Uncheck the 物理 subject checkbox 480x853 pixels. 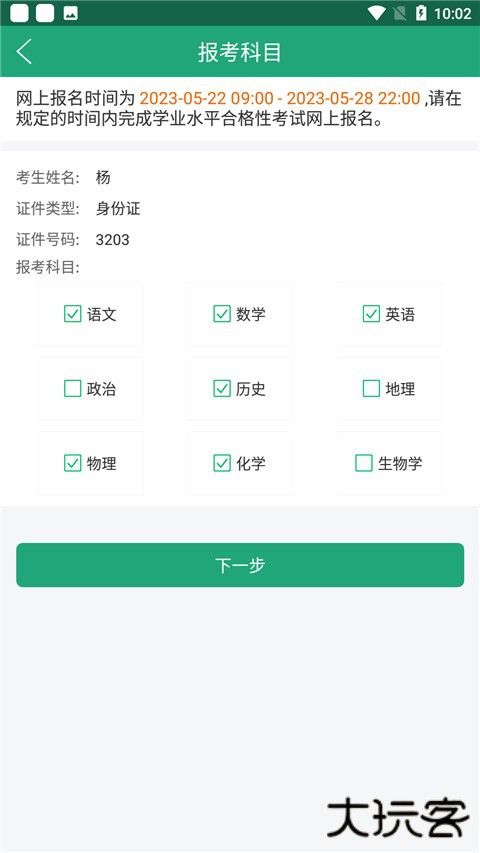(72, 463)
